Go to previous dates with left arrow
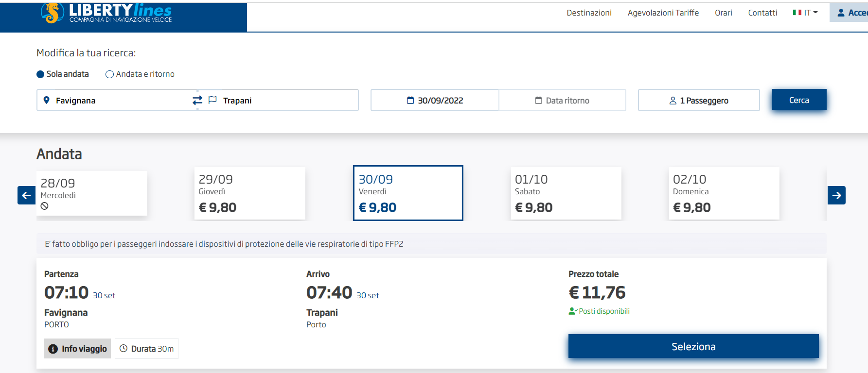This screenshot has width=868, height=373. click(x=26, y=195)
